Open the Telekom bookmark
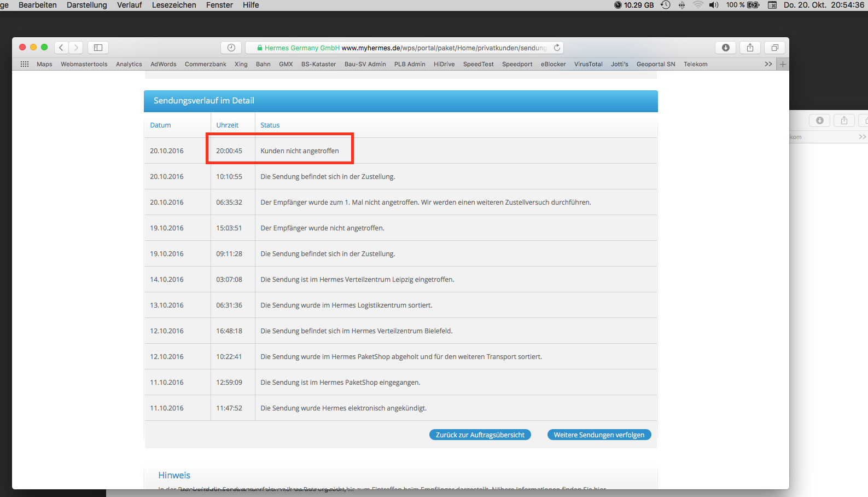 696,64
